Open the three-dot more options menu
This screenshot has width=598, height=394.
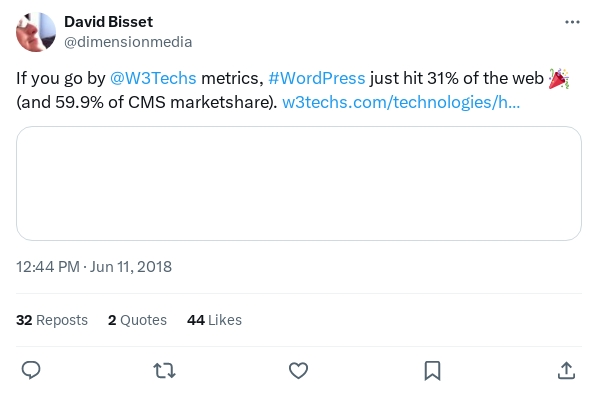tap(572, 22)
